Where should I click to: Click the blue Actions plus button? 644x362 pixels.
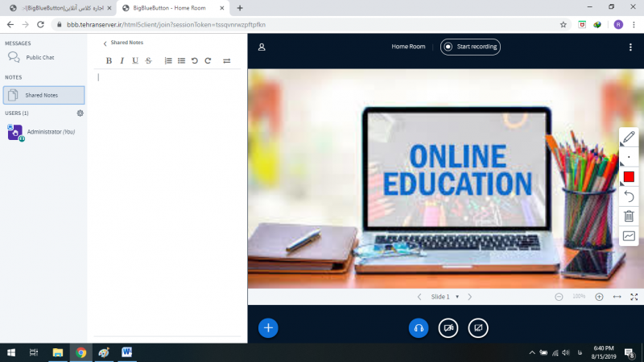[269, 327]
